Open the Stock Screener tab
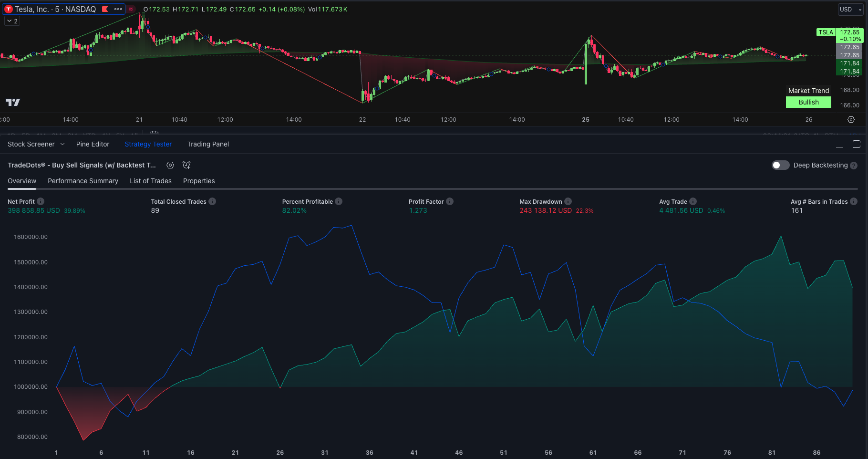Viewport: 868px width, 459px height. (31, 144)
